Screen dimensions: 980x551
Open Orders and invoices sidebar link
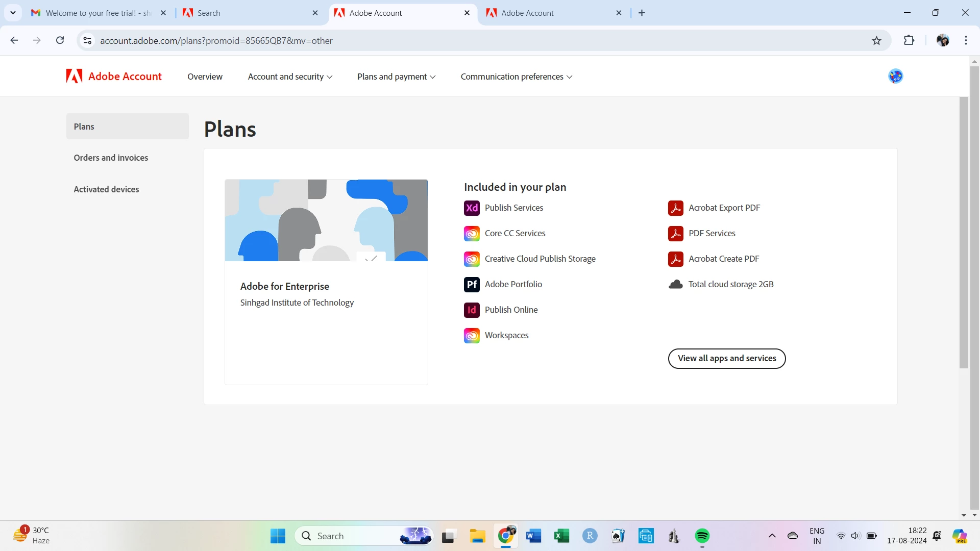point(111,158)
